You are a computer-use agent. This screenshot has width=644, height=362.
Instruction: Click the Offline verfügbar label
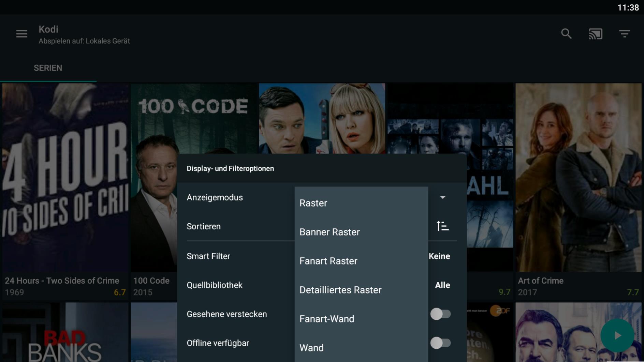(x=218, y=343)
